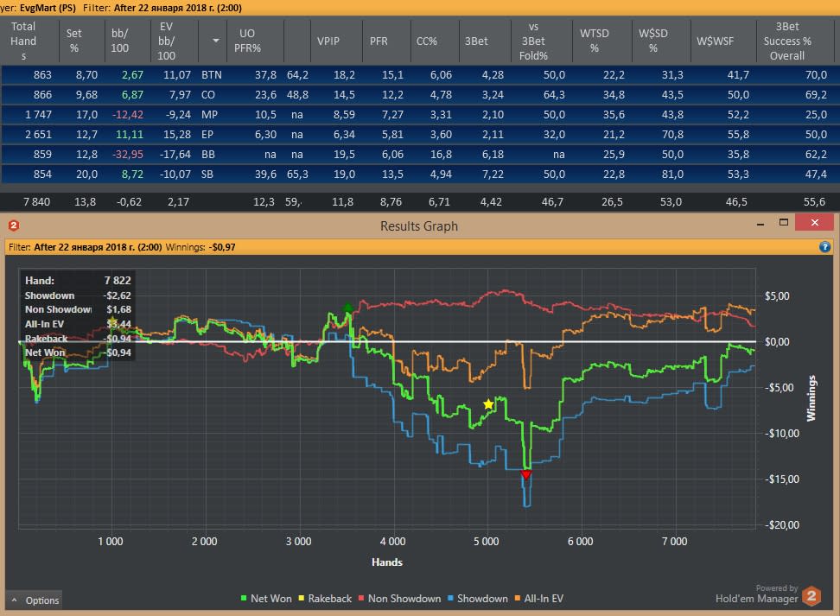Sort by the VPIP column header
The image size is (840, 616).
[328, 41]
